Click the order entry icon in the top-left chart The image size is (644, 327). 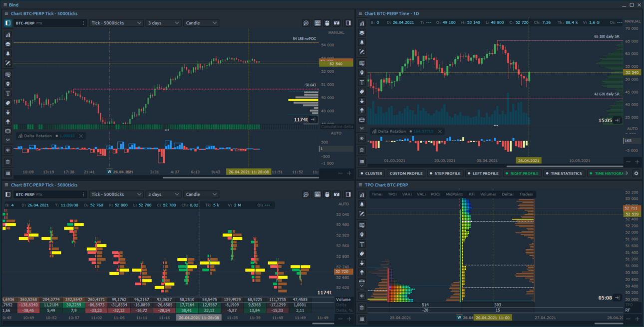pos(337,23)
